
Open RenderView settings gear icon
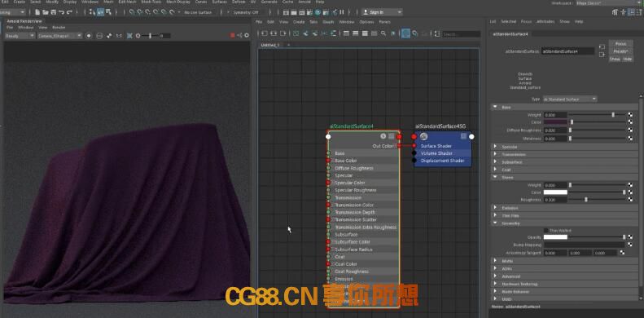click(247, 36)
